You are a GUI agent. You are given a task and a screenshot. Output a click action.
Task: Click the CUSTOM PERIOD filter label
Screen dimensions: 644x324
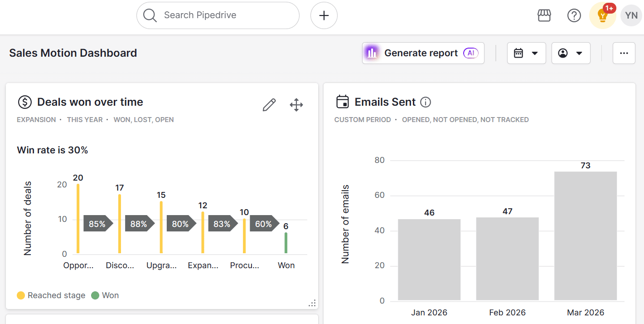[363, 120]
